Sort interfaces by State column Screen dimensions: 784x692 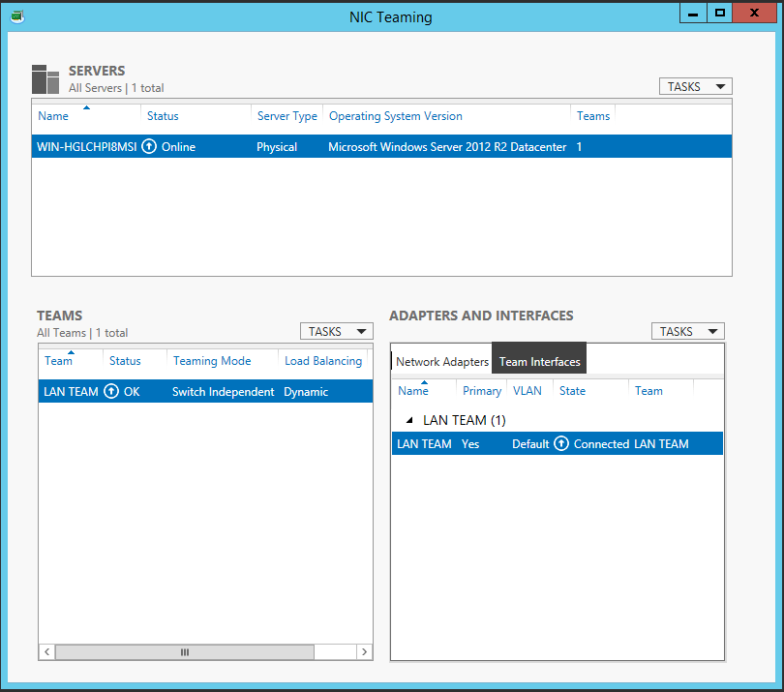572,391
